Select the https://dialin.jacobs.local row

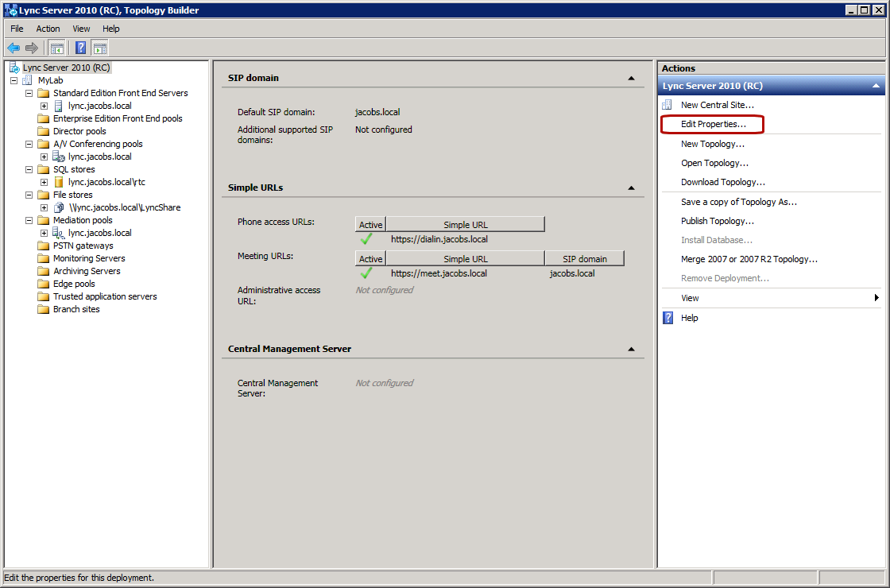coord(450,239)
